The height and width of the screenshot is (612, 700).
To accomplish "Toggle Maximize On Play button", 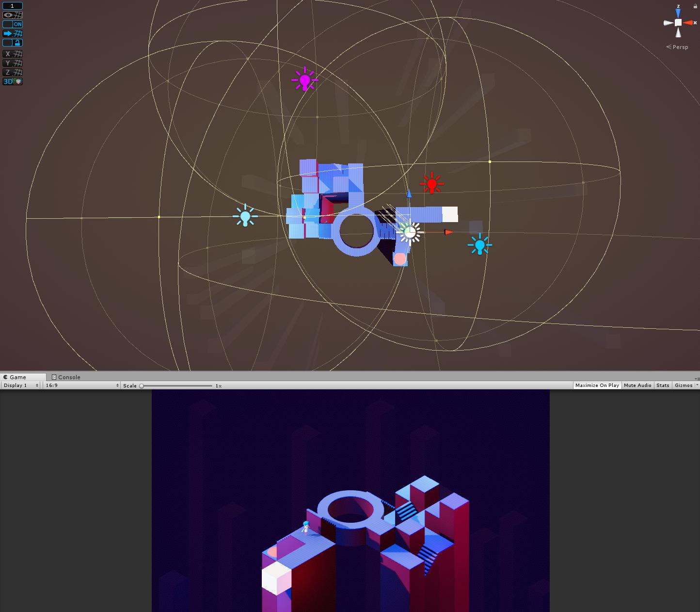I will 597,386.
